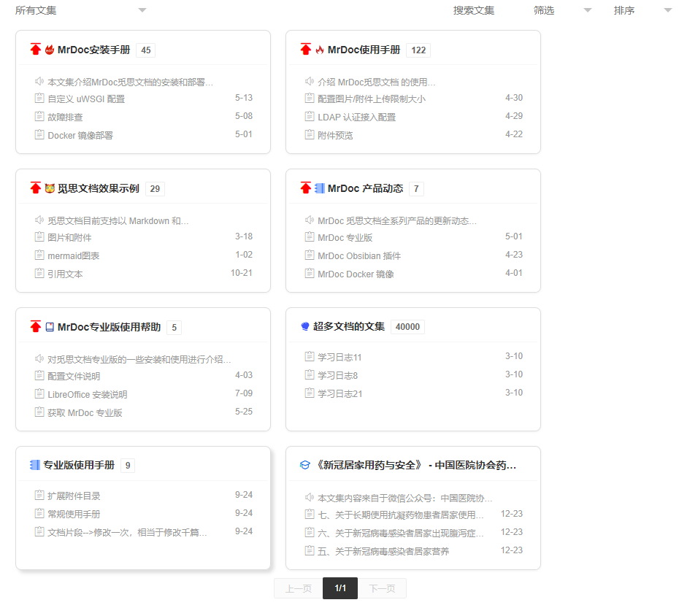Open the 排序 sort dropdown
The image size is (698, 616).
(x=643, y=10)
